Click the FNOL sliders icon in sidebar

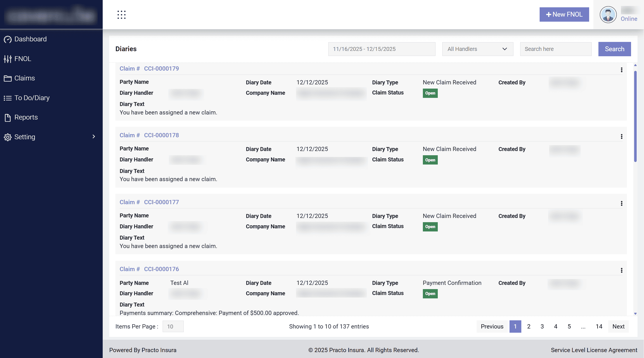coord(8,59)
